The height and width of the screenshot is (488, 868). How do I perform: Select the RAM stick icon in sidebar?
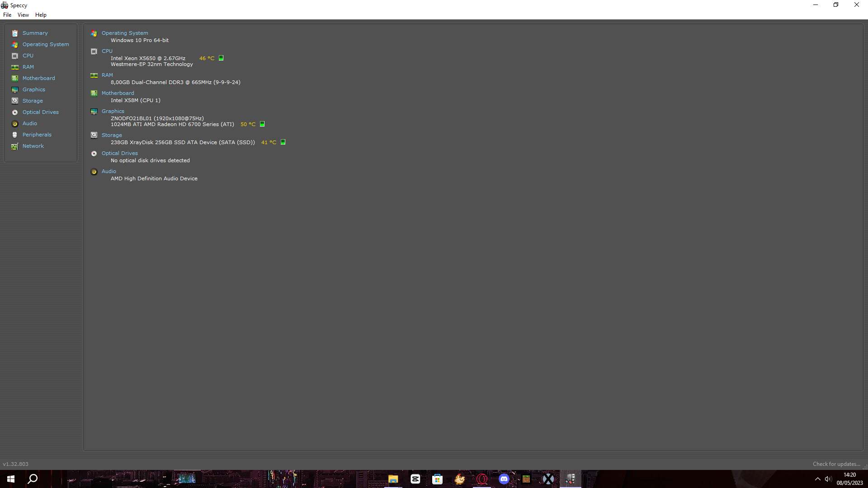point(15,67)
